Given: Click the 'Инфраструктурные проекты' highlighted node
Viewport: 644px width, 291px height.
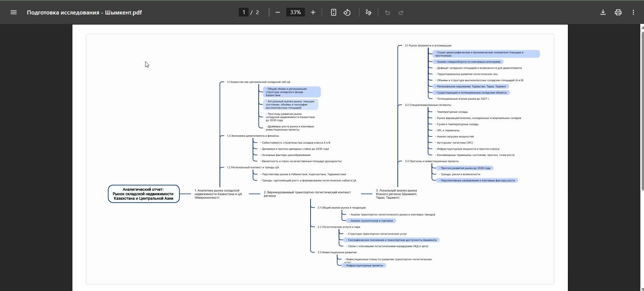Looking at the screenshot, I should point(364,265).
